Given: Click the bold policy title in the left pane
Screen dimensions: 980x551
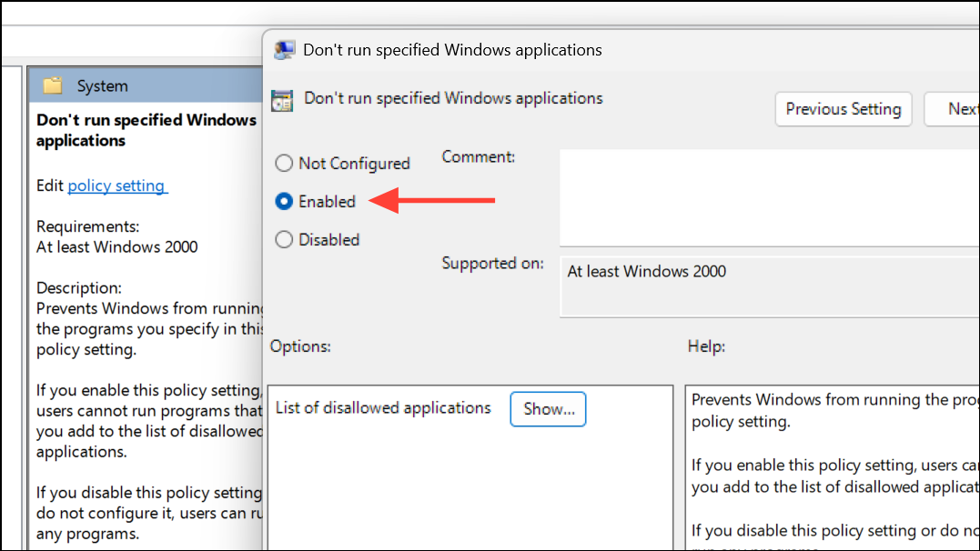Looking at the screenshot, I should click(146, 130).
